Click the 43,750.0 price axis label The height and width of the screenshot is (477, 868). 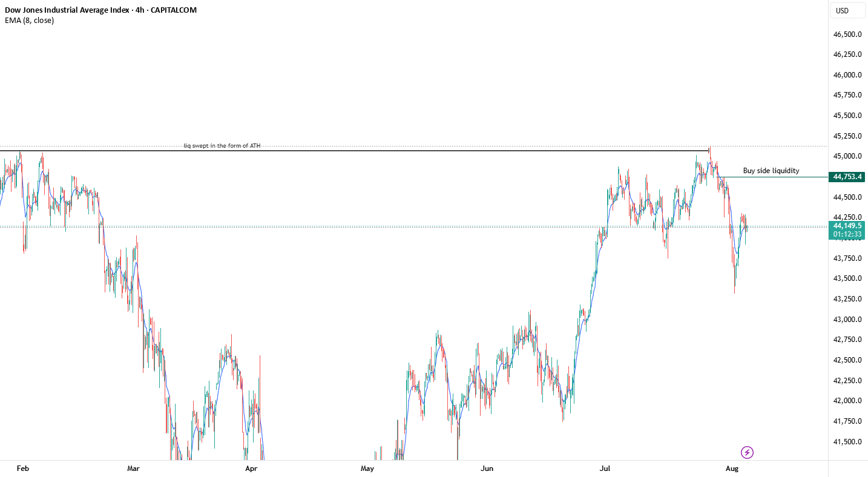(x=847, y=258)
